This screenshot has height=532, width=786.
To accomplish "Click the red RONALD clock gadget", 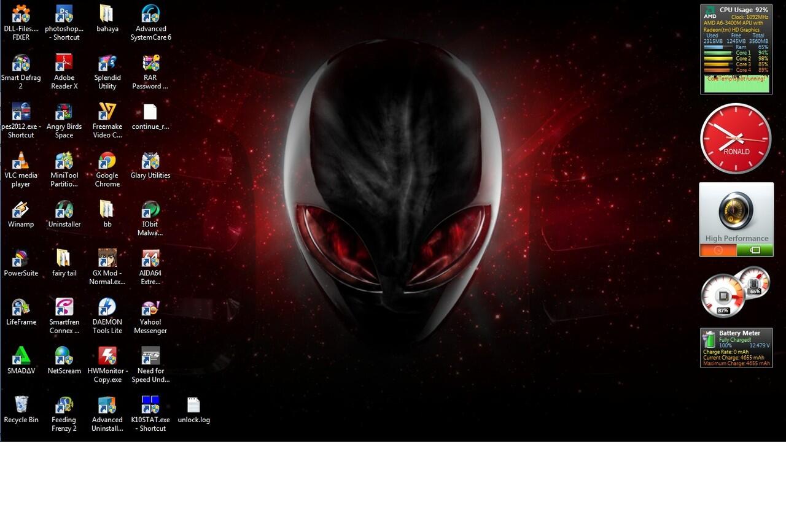I will (736, 139).
